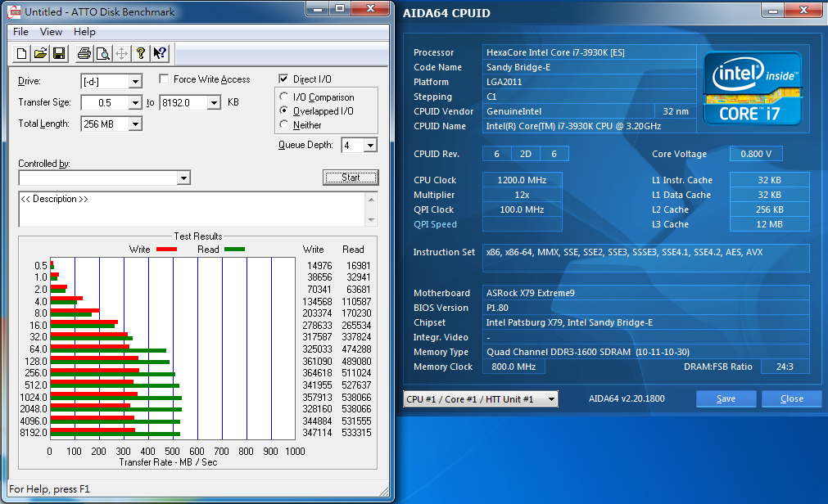
Task: Open the Drive dropdown showing [-d-]
Action: coord(135,81)
